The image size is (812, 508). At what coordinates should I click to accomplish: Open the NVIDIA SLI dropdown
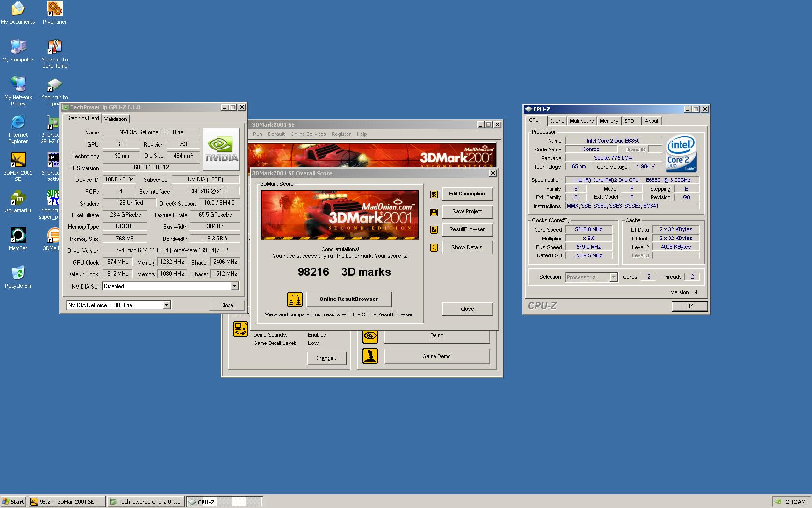[234, 286]
